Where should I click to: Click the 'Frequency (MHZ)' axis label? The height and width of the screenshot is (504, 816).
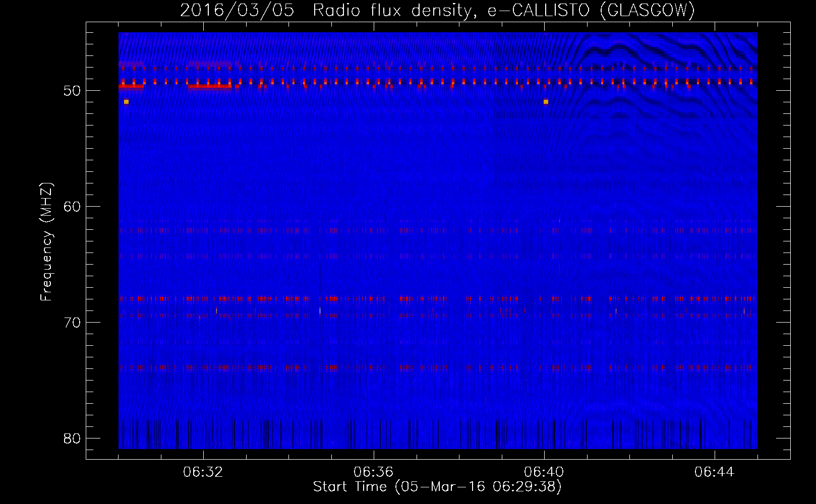(46, 242)
